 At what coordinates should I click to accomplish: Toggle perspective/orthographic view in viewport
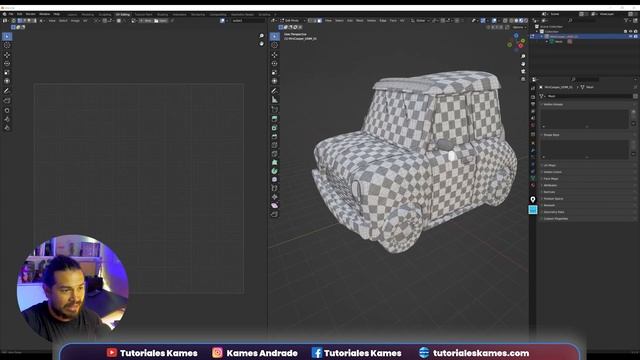pyautogui.click(x=523, y=79)
